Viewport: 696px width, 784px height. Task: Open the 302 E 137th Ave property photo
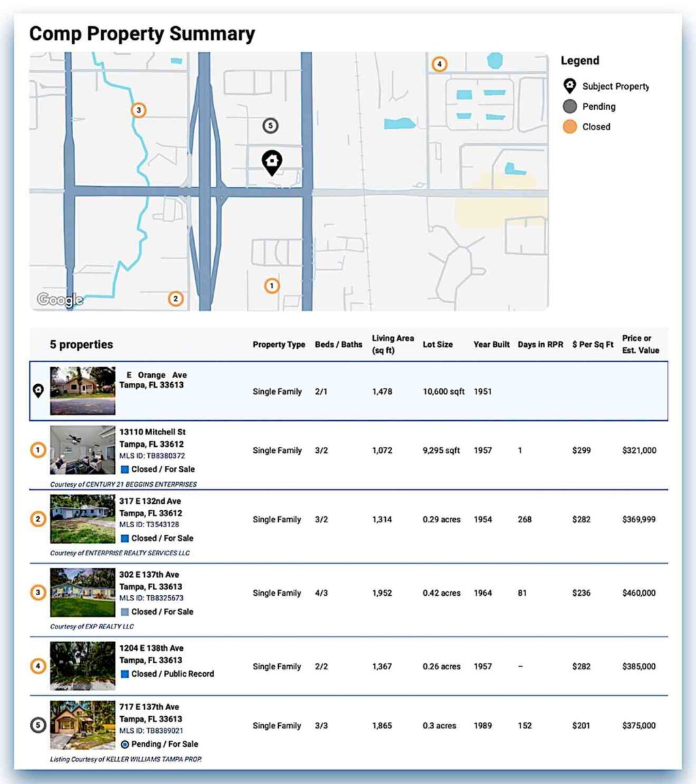[83, 593]
